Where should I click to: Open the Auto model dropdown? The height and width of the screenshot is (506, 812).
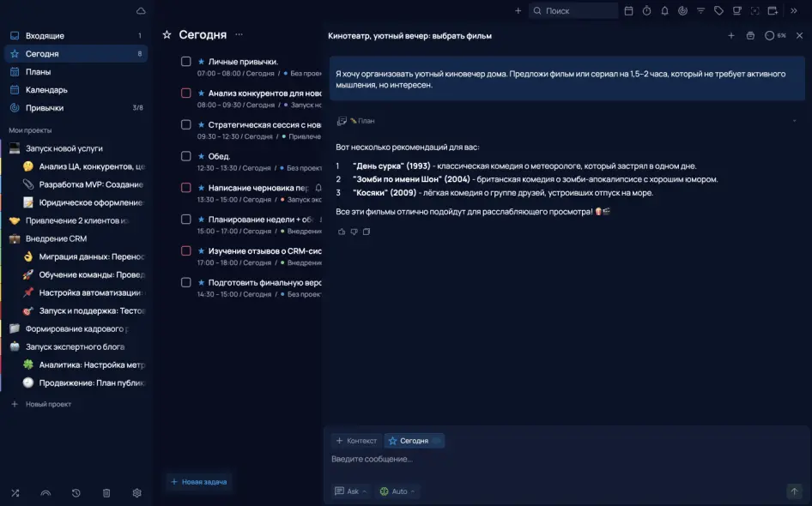pyautogui.click(x=397, y=491)
